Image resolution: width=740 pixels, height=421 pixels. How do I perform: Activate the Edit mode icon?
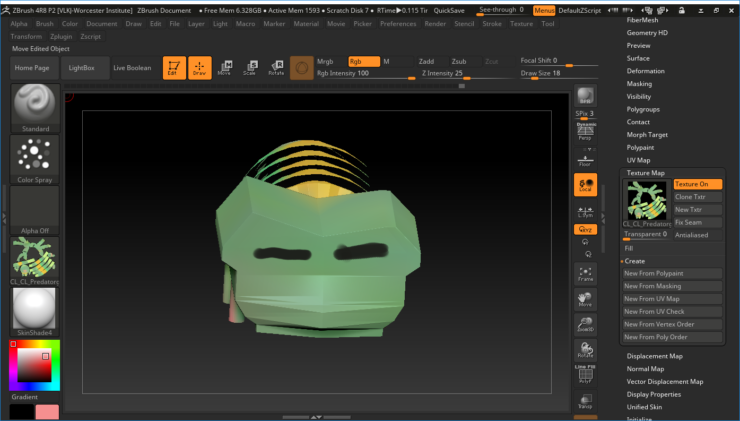point(173,68)
